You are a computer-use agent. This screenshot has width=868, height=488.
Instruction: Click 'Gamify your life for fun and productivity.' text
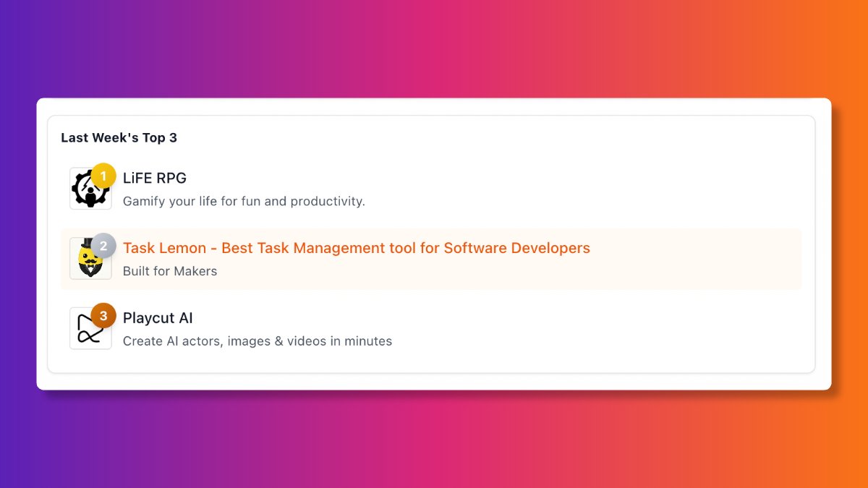pos(244,201)
